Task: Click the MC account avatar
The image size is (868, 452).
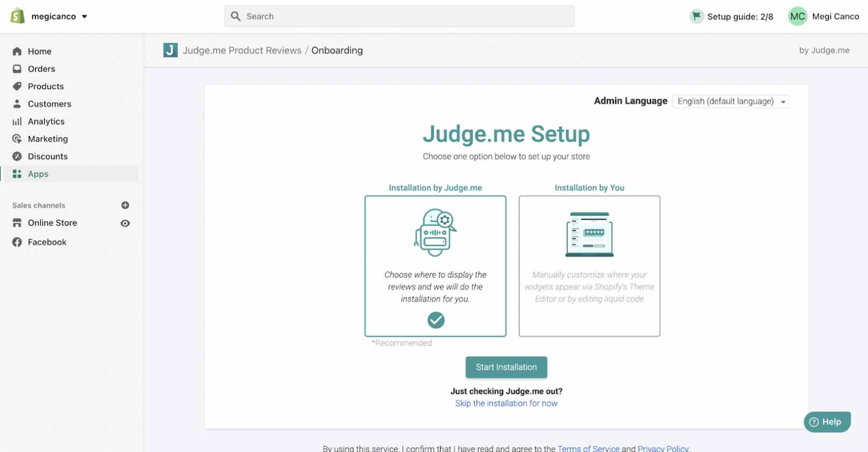Action: click(x=798, y=17)
